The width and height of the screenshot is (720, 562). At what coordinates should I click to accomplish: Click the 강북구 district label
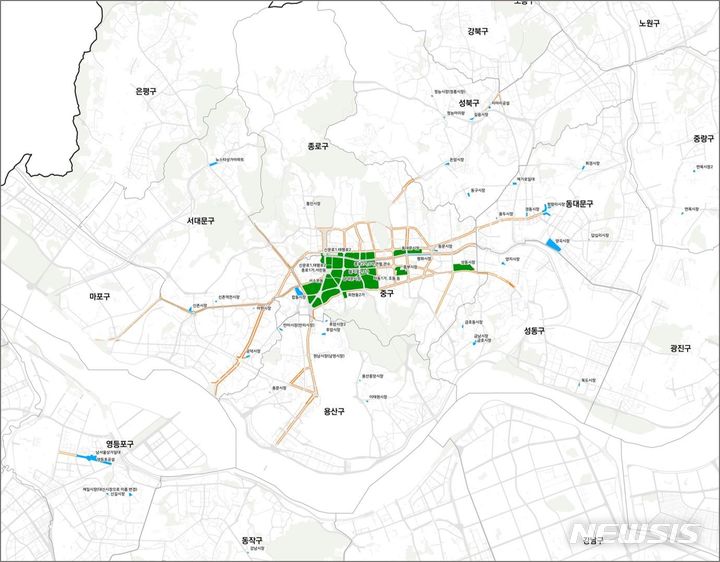[x=478, y=31]
